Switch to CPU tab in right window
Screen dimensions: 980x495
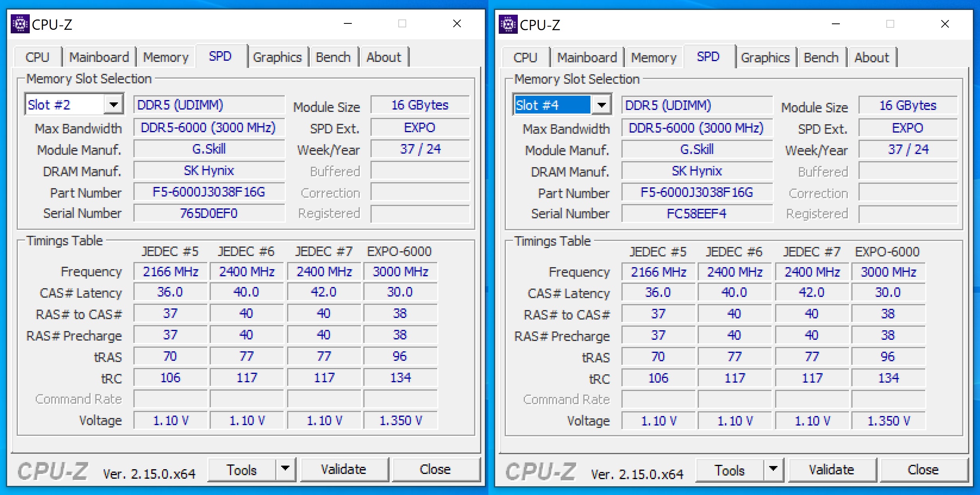[x=525, y=58]
